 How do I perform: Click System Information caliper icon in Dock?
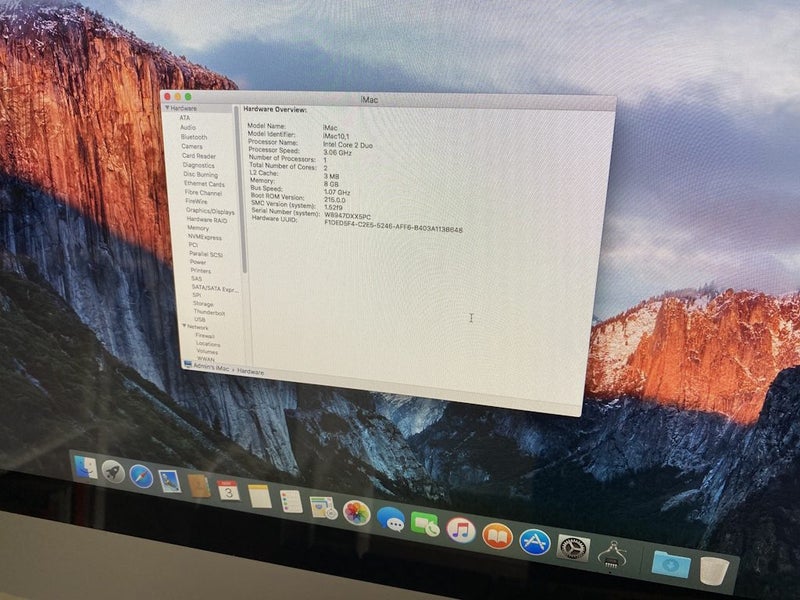point(613,557)
